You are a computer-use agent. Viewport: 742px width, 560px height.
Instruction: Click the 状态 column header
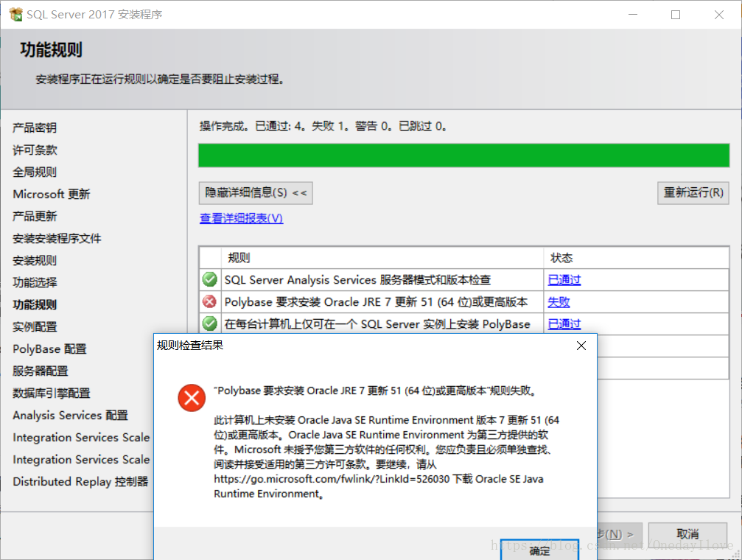tap(561, 258)
